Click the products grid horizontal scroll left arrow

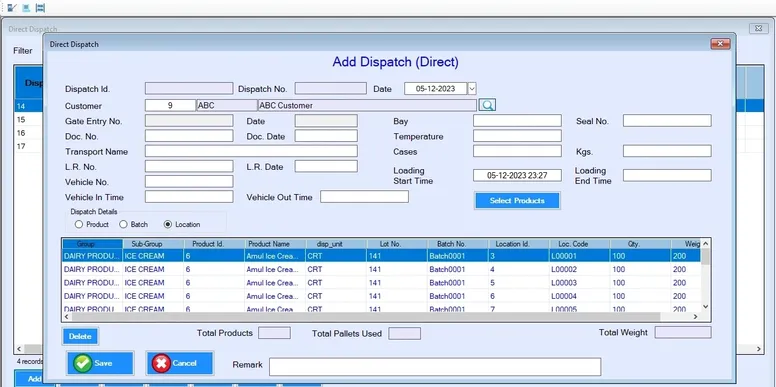pos(67,317)
